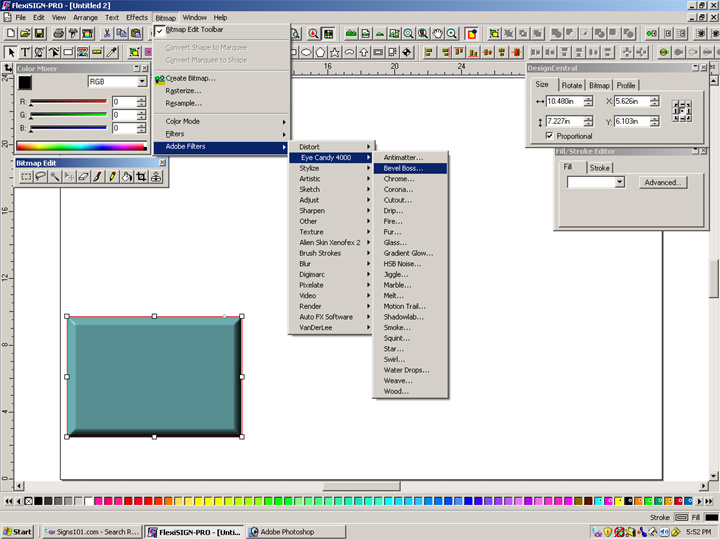Select the Ellipse shape tool
The height and width of the screenshot is (540, 720).
[306, 52]
